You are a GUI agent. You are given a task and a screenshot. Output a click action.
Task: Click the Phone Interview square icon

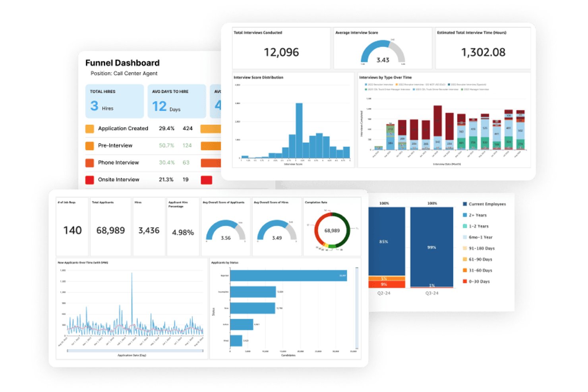tap(90, 163)
